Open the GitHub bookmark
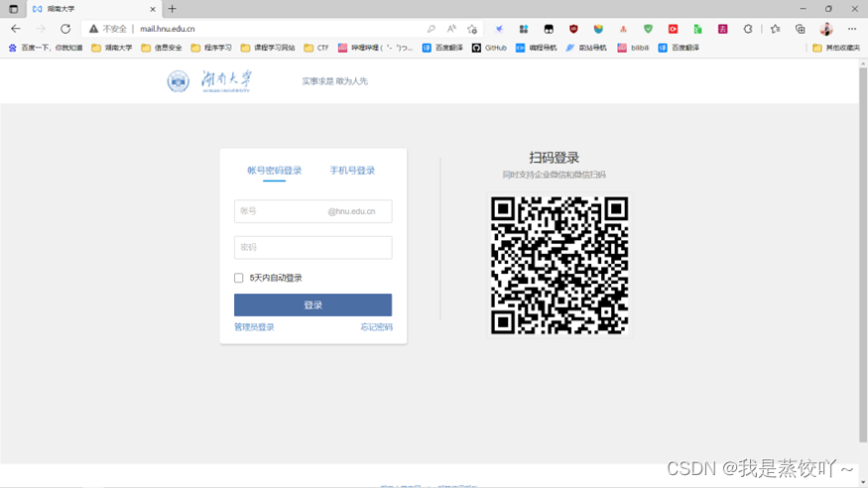Viewport: 868px width, 488px height. 489,49
